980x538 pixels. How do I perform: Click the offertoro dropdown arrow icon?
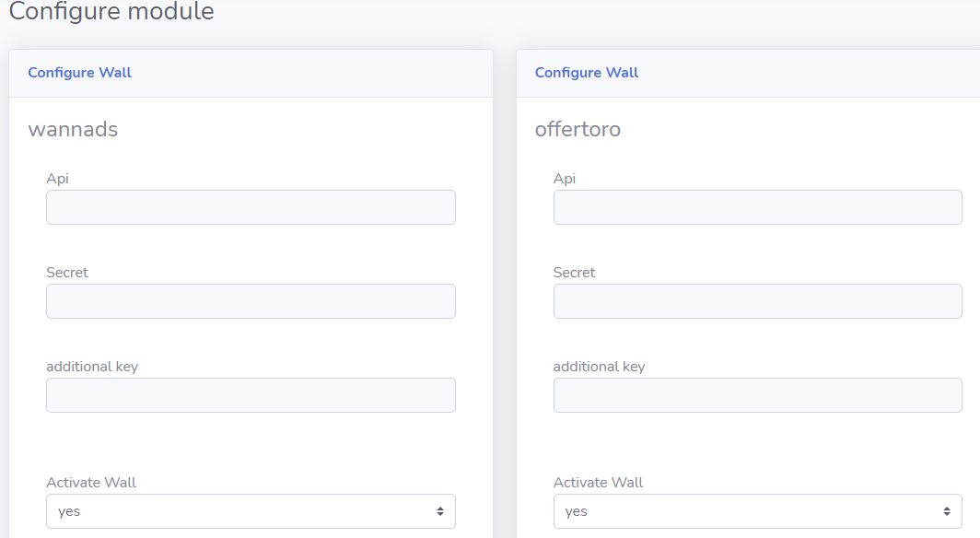click(x=947, y=511)
